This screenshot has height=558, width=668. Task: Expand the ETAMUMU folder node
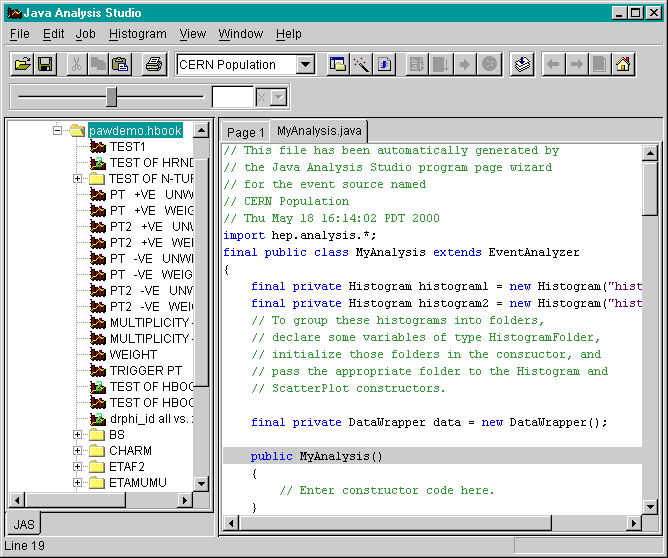click(78, 483)
